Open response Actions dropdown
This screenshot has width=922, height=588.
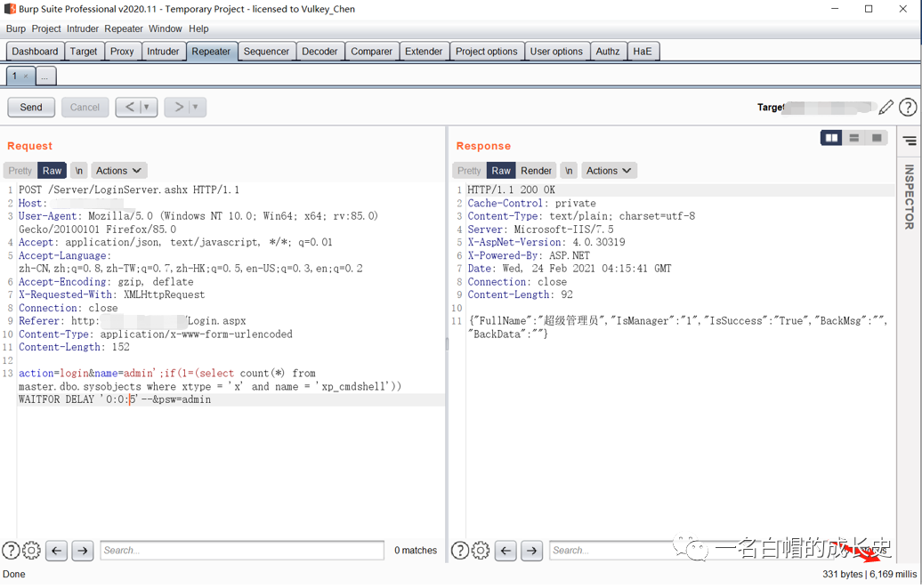[609, 171]
